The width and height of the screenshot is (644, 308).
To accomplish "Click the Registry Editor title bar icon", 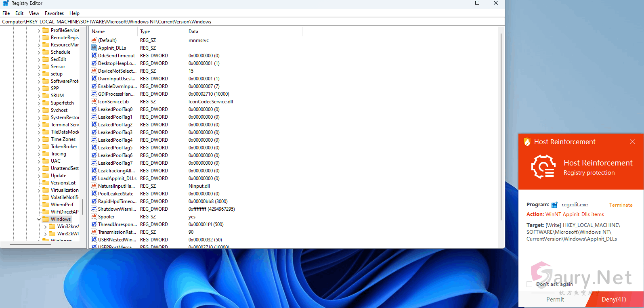I will tap(5, 3).
